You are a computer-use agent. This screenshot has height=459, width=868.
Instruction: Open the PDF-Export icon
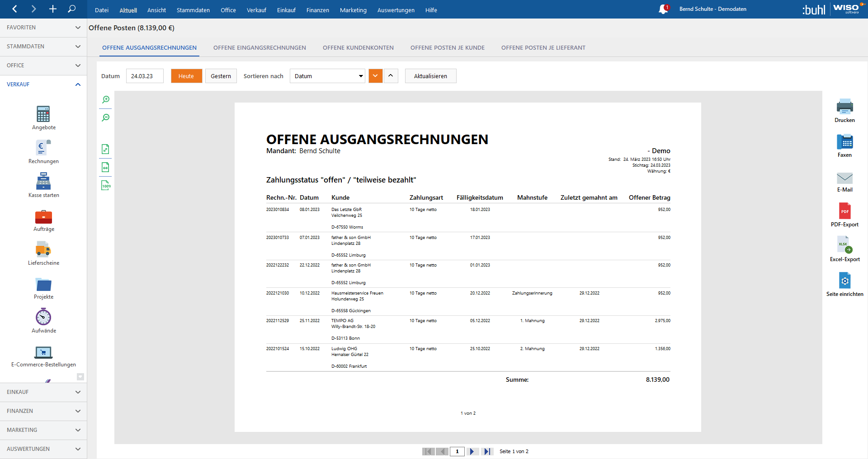pos(844,211)
